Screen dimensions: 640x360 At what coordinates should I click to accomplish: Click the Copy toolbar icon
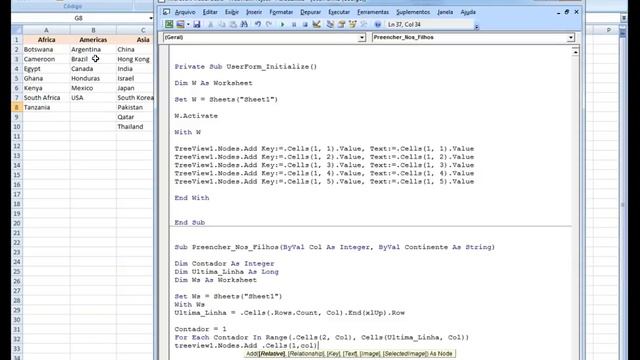coord(222,24)
